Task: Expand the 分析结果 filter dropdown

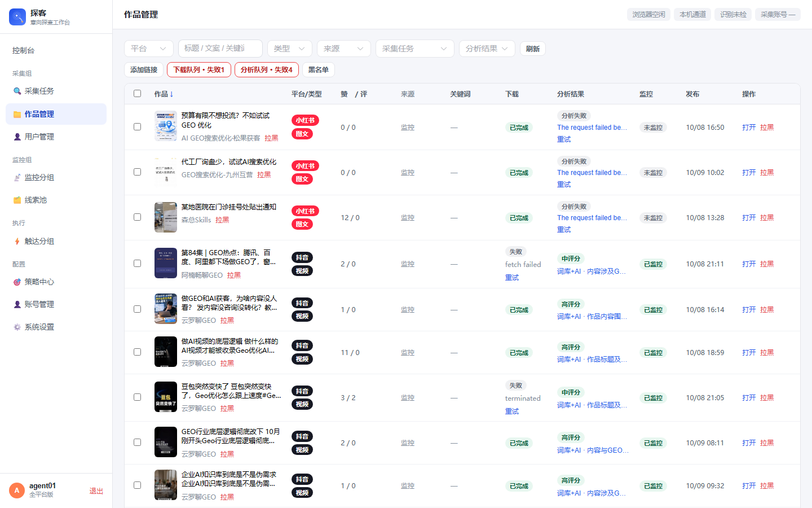Action: 487,49
